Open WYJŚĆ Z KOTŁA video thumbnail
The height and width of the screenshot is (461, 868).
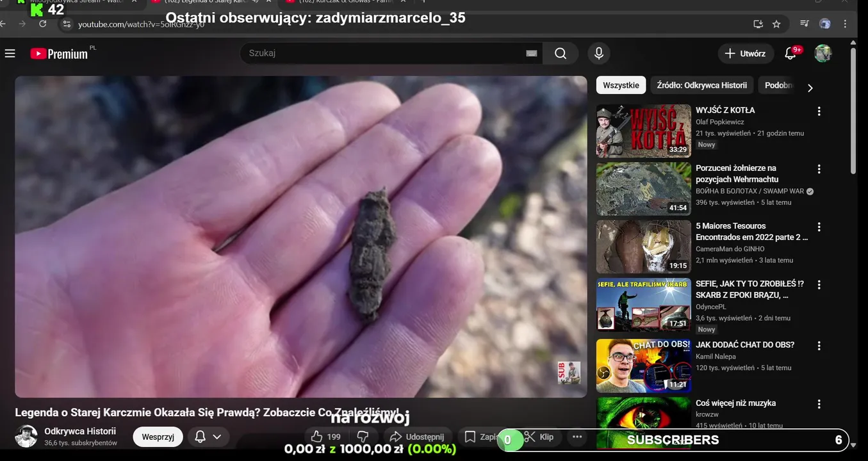(643, 131)
